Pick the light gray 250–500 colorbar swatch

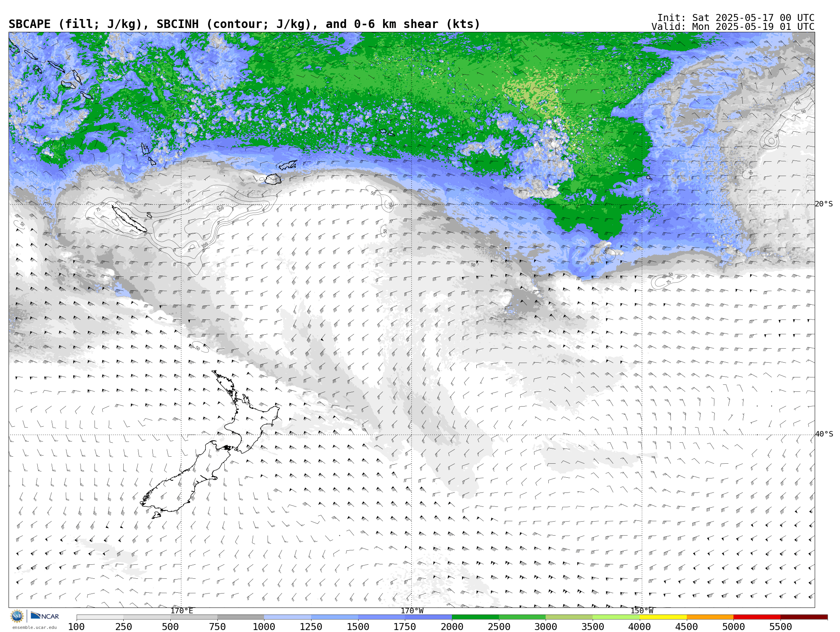tap(147, 617)
